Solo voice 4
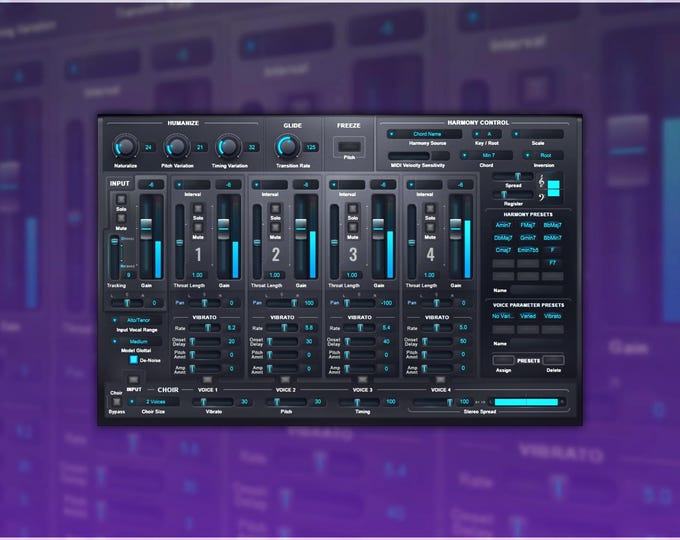 [430, 209]
